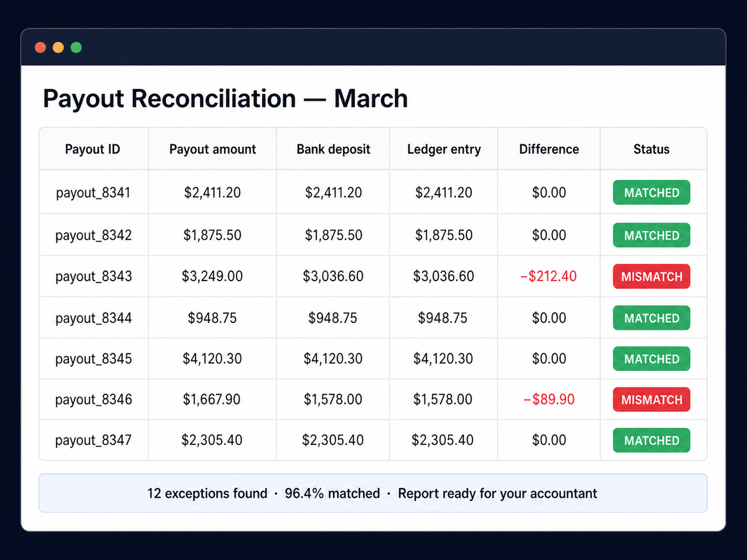Click the MISMATCH badge for payout_8343
Screen dimensions: 747x560
point(652,276)
